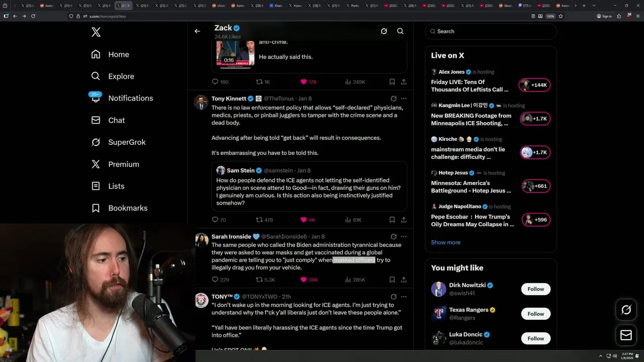Open system tray clock 2:47 PM
Viewport: 644px width, 362px height.
tap(626, 356)
